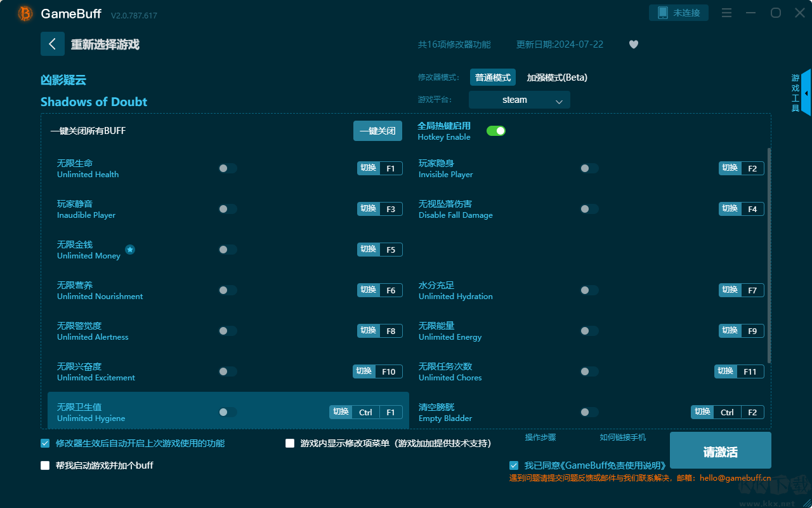Open the 操作步骤 link
Image resolution: width=812 pixels, height=508 pixels.
click(x=540, y=438)
